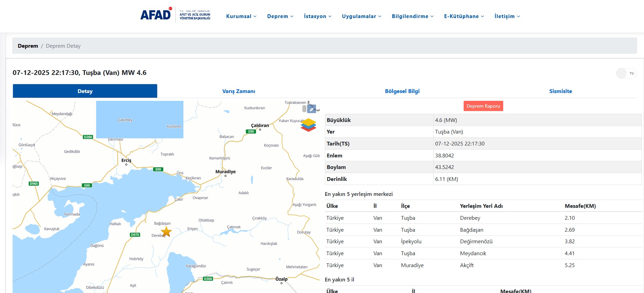Expand the İstasyon menu
This screenshot has height=293, width=644.
[317, 16]
